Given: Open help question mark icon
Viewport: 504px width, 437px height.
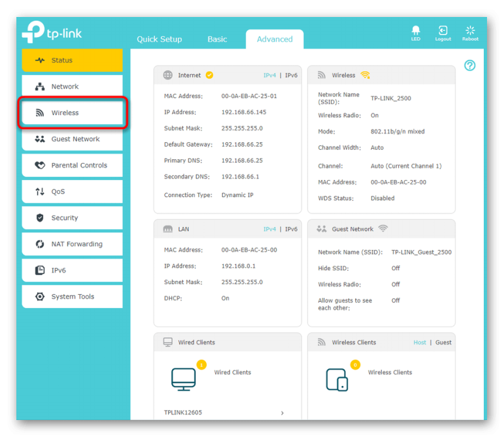Looking at the screenshot, I should pyautogui.click(x=469, y=65).
